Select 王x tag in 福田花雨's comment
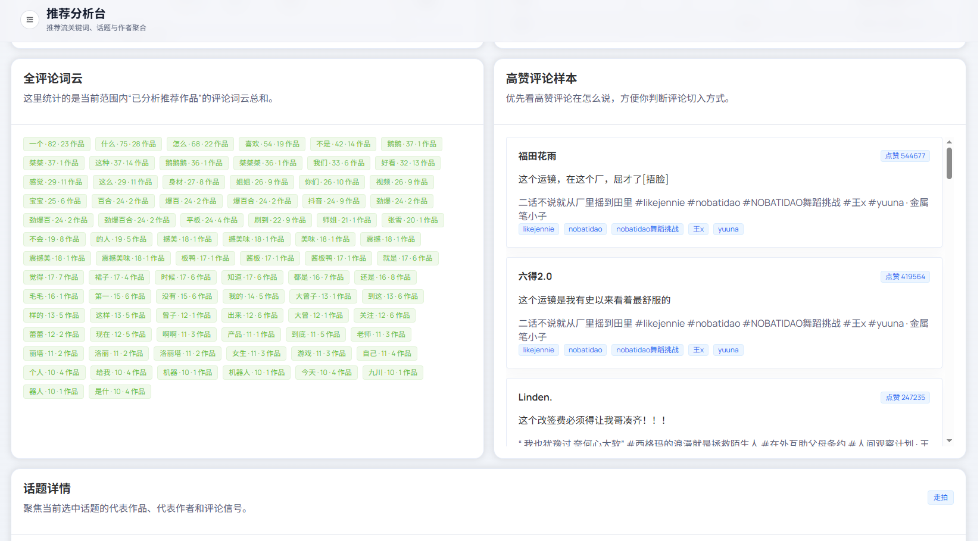This screenshot has height=541, width=980. (698, 229)
